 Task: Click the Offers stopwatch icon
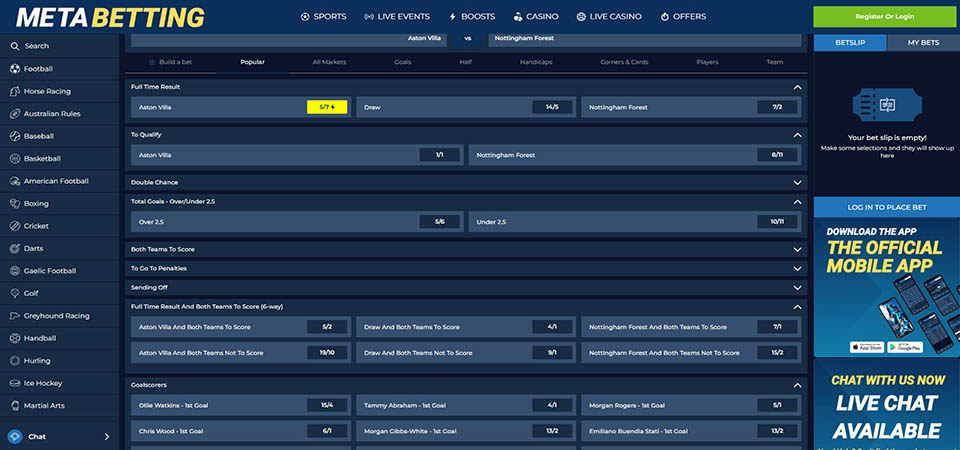pos(665,17)
